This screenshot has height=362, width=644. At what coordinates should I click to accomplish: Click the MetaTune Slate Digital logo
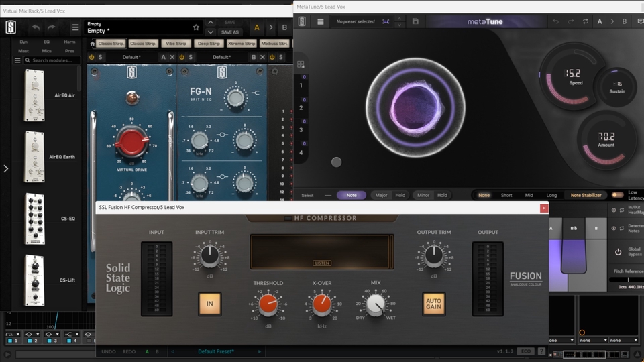click(302, 21)
